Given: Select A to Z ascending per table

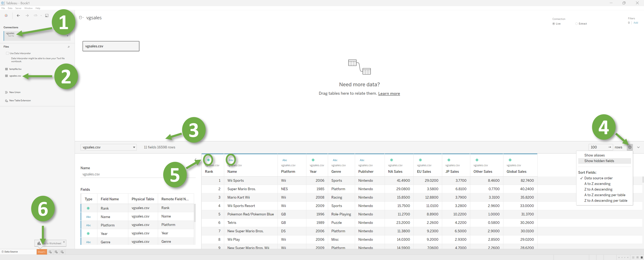Looking at the screenshot, I should point(604,195).
